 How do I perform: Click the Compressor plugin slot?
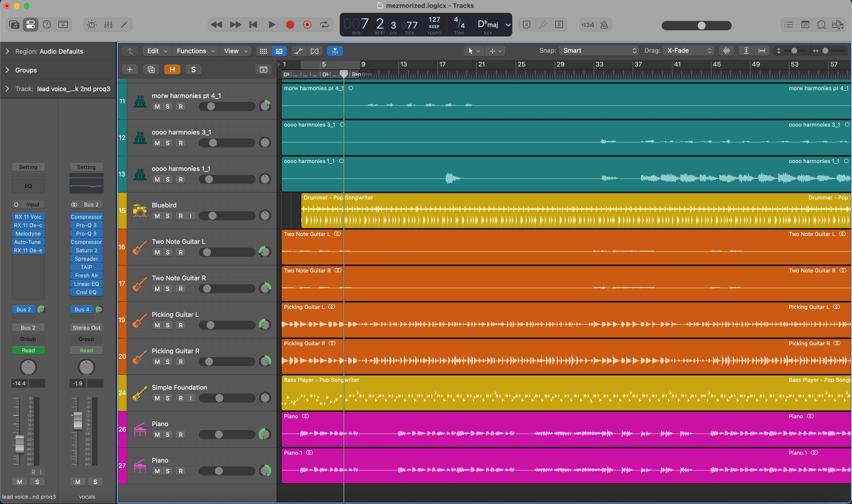pos(86,217)
